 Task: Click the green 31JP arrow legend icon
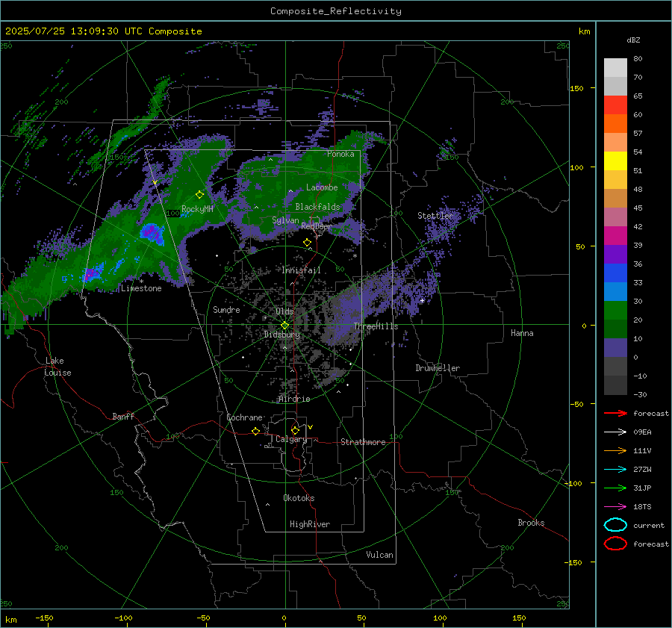(615, 488)
